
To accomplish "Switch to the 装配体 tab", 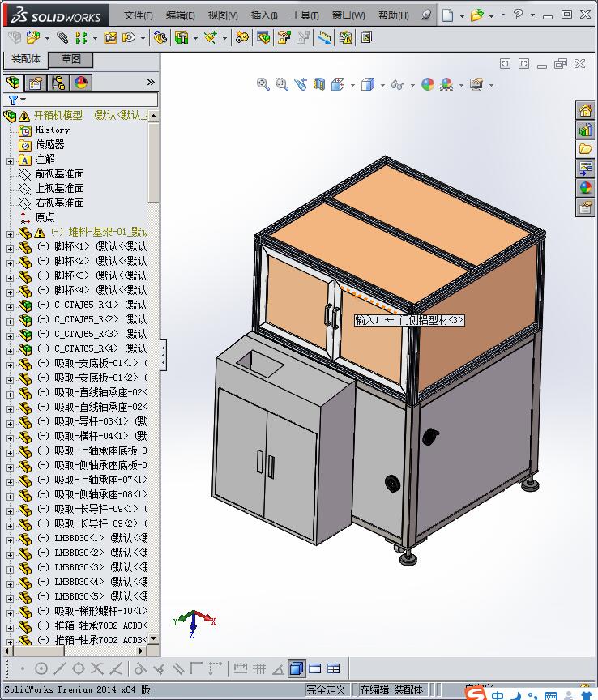I will (x=25, y=59).
